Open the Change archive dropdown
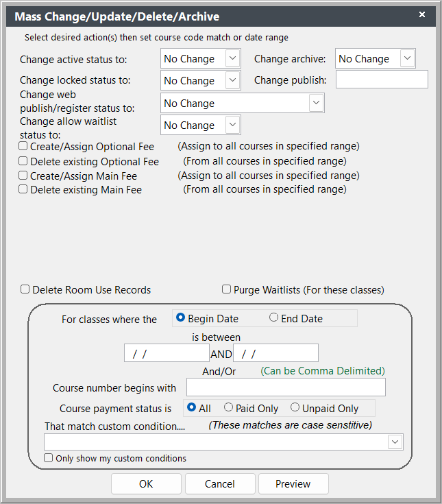This screenshot has width=442, height=504. point(408,58)
